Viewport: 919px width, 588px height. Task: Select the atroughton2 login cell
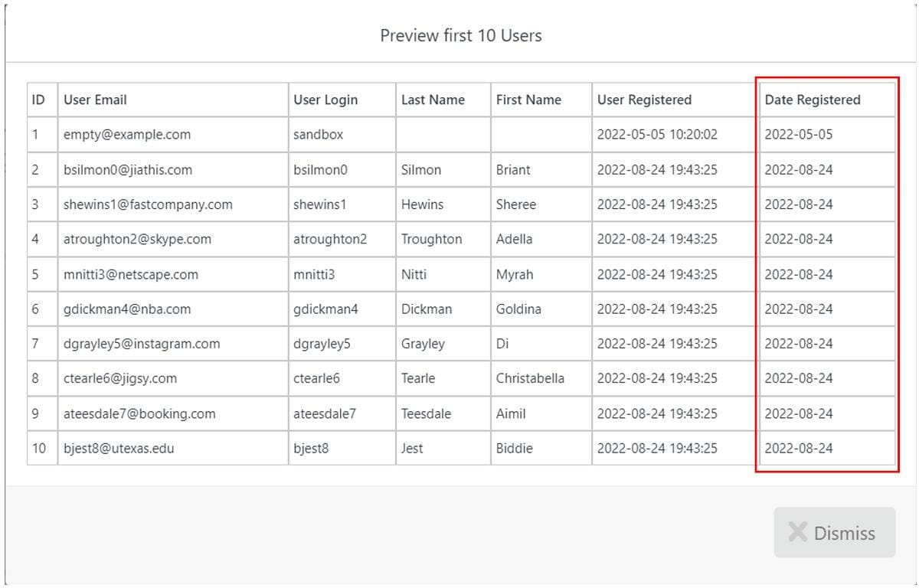[342, 239]
